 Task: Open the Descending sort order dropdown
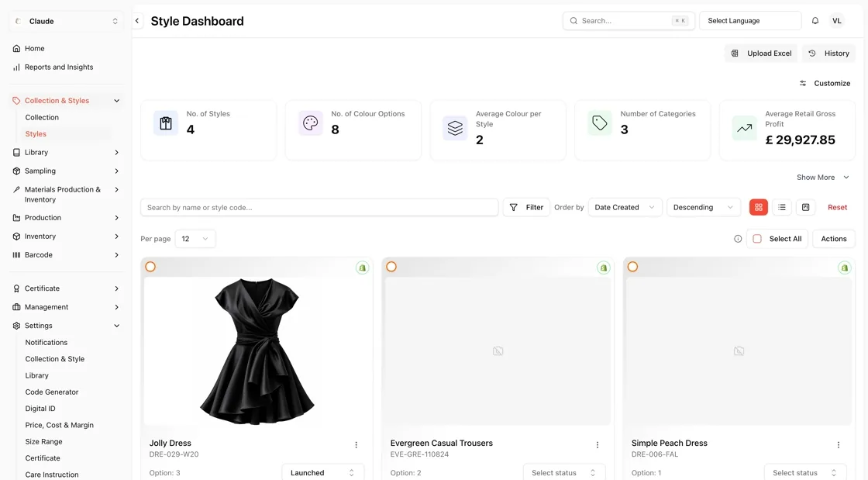pyautogui.click(x=704, y=207)
